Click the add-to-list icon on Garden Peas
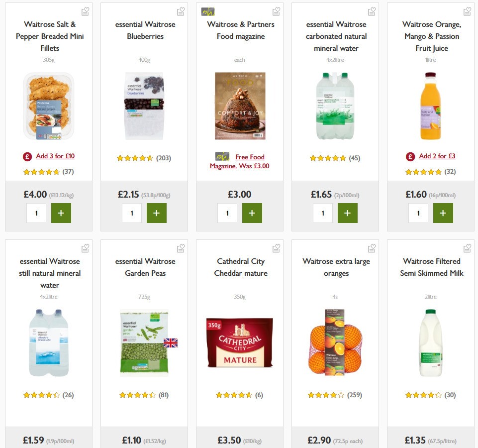This screenshot has width=478, height=448. 181,247
